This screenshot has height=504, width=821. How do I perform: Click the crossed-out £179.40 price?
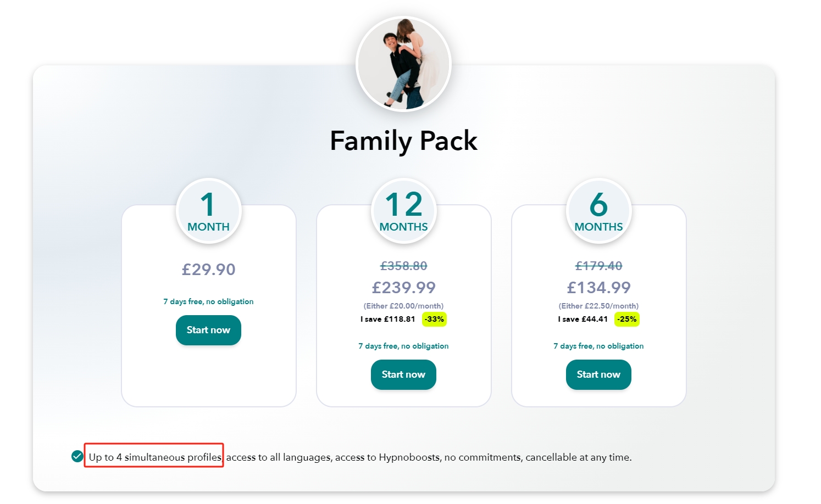click(599, 266)
